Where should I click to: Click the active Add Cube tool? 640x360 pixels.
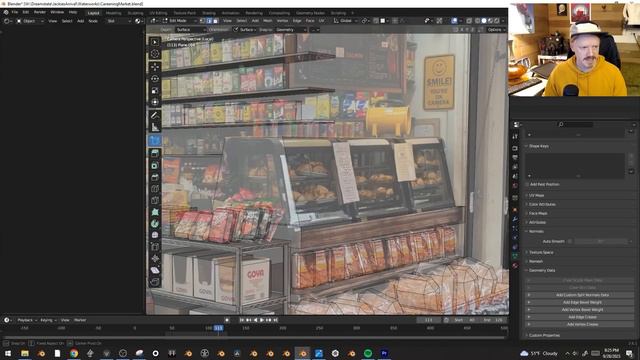pyautogui.click(x=155, y=141)
